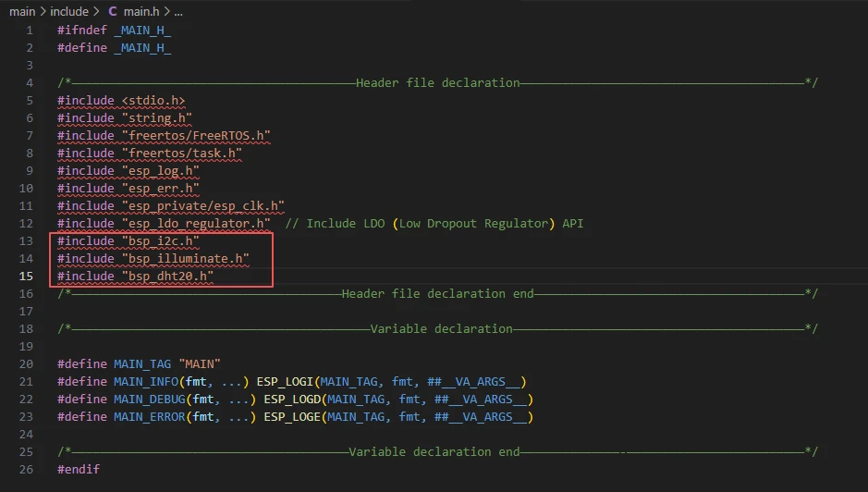Expand the breadcrumb ellipsis symbol list

[178, 12]
